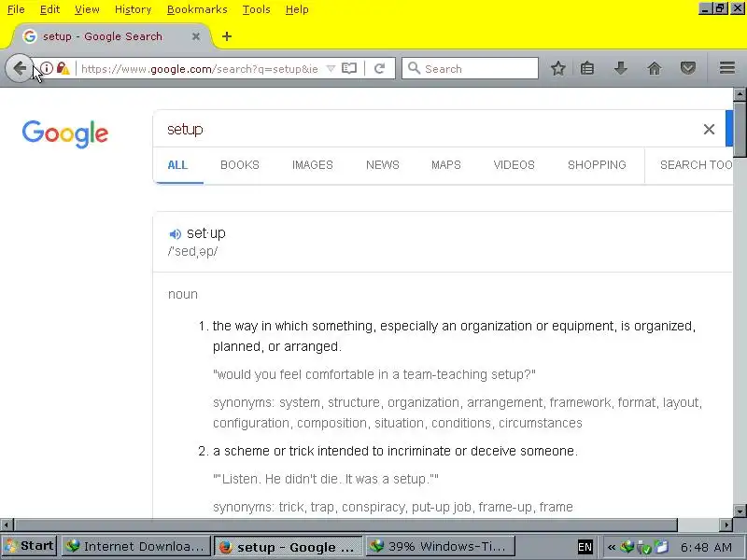Play pronunciation audio for set·up
Screen dimensions: 747x560
(x=175, y=234)
